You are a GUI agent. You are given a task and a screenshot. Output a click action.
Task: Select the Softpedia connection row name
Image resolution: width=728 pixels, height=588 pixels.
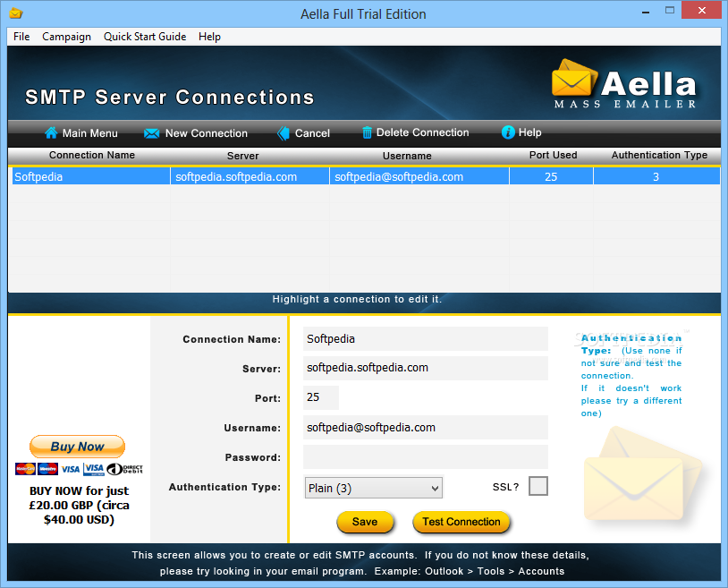click(91, 176)
